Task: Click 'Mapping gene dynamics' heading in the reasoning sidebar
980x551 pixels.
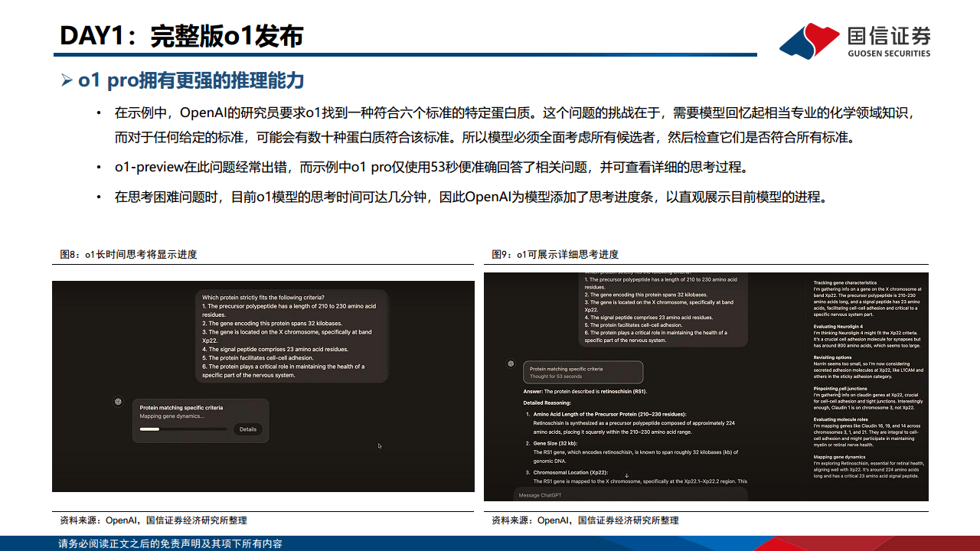Action: [x=840, y=457]
